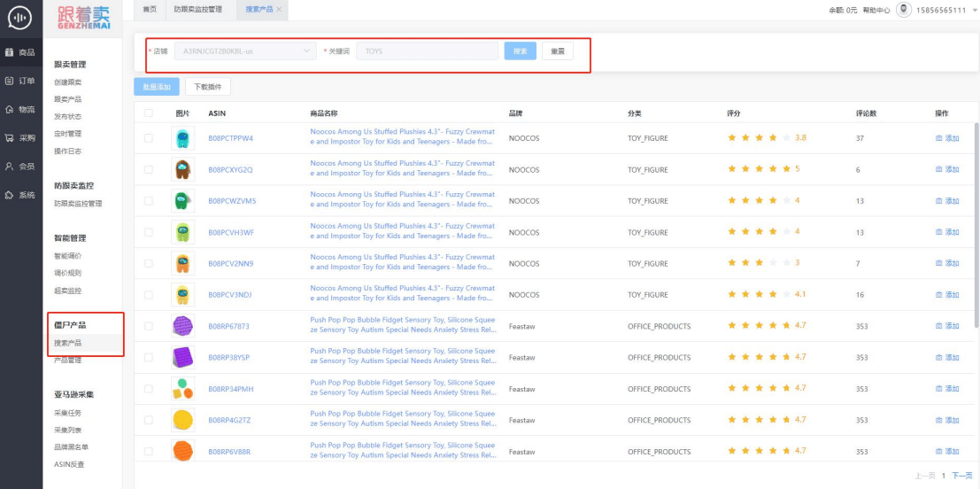This screenshot has height=489, width=980.
Task: Click the 关键词 keyword field with TOYS
Action: pos(427,50)
